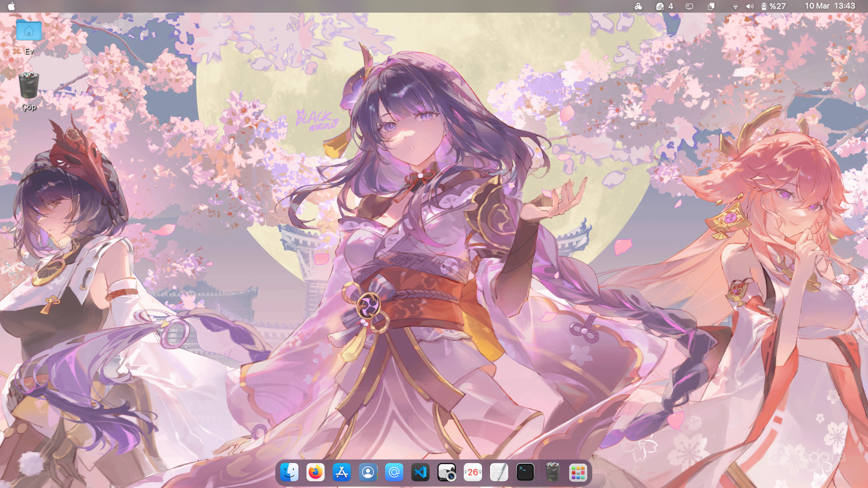Open the Çöp trash icon on desktop
The image size is (868, 488).
[29, 91]
